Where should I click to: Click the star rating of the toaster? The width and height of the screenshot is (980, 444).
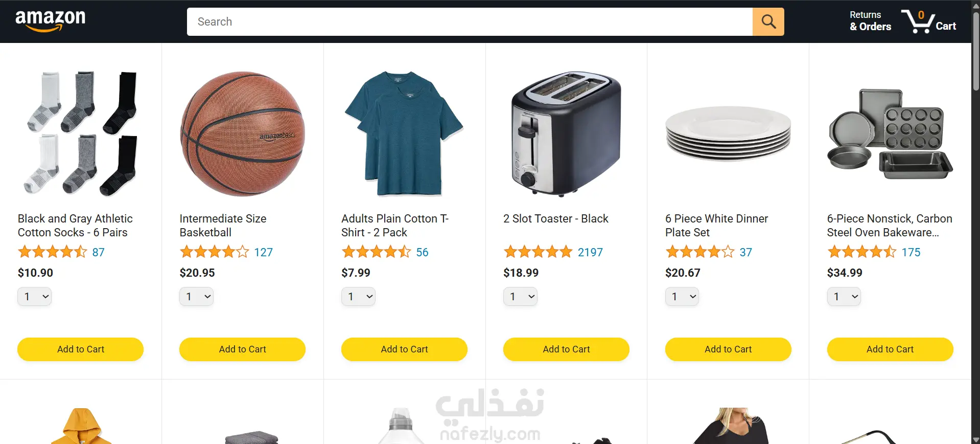538,252
